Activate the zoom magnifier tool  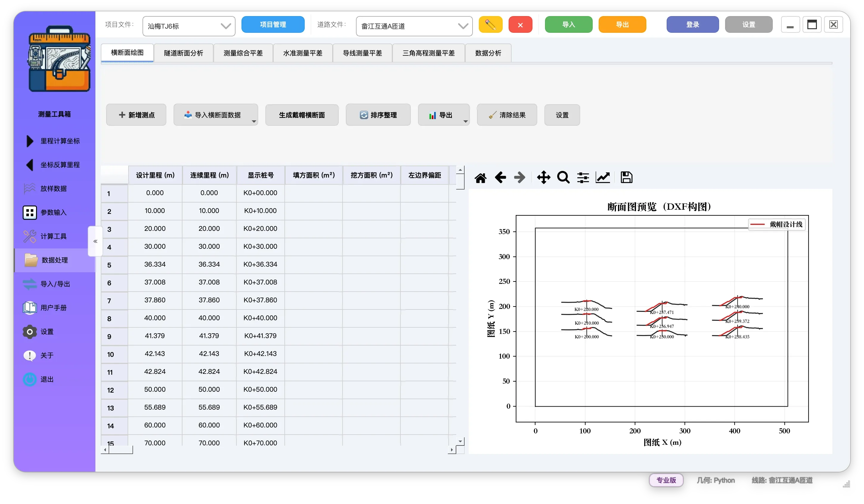(x=563, y=178)
